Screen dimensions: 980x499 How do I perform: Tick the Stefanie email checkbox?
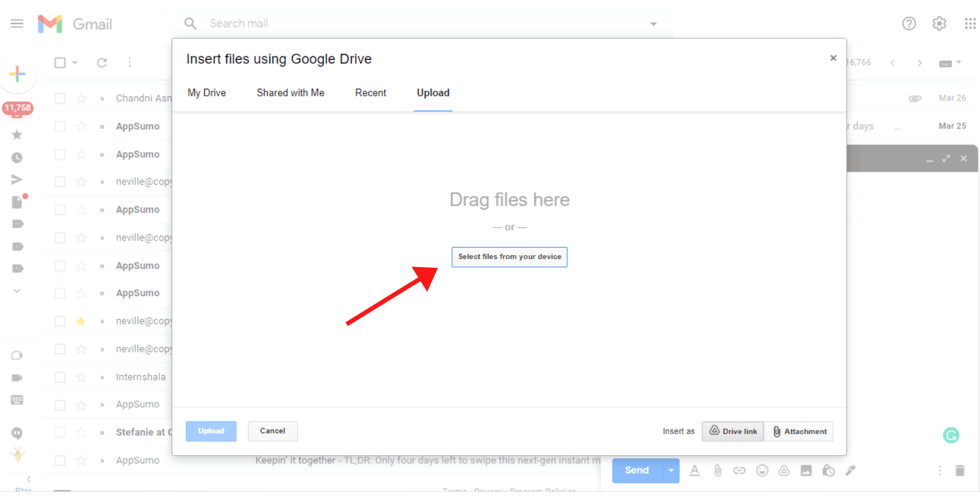(x=60, y=433)
